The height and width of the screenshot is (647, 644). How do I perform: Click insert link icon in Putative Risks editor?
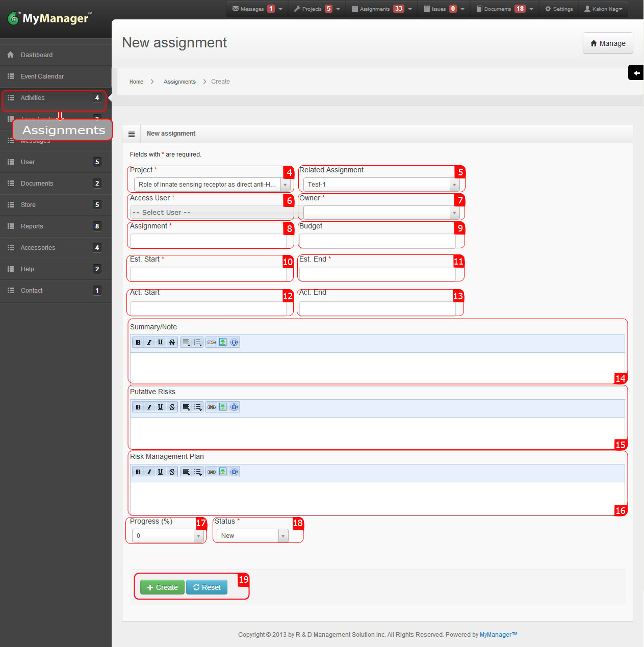(212, 407)
